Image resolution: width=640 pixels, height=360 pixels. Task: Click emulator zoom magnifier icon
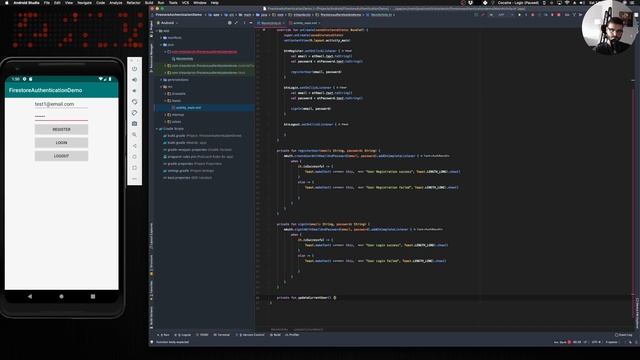(134, 134)
